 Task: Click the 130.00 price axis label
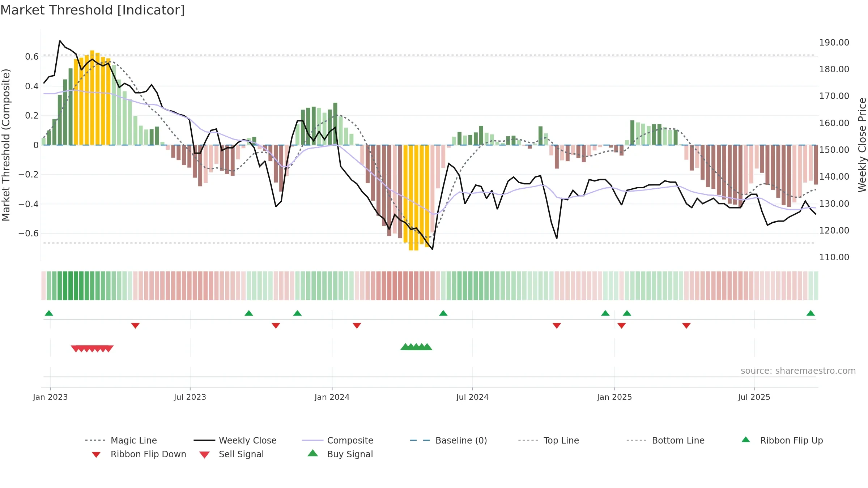click(x=834, y=204)
